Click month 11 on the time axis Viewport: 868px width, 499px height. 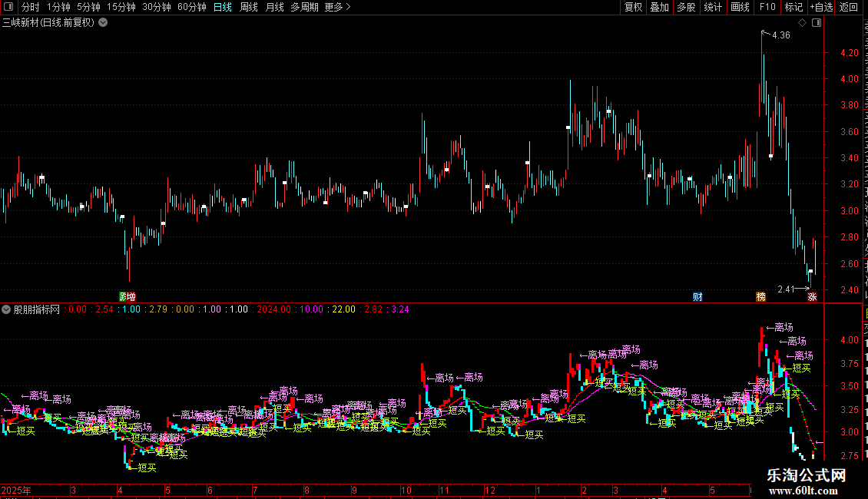(x=444, y=490)
